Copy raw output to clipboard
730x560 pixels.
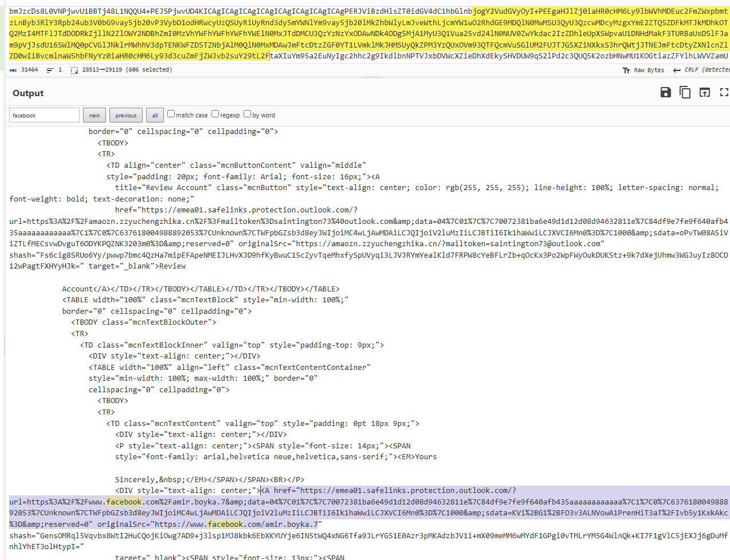pos(685,92)
